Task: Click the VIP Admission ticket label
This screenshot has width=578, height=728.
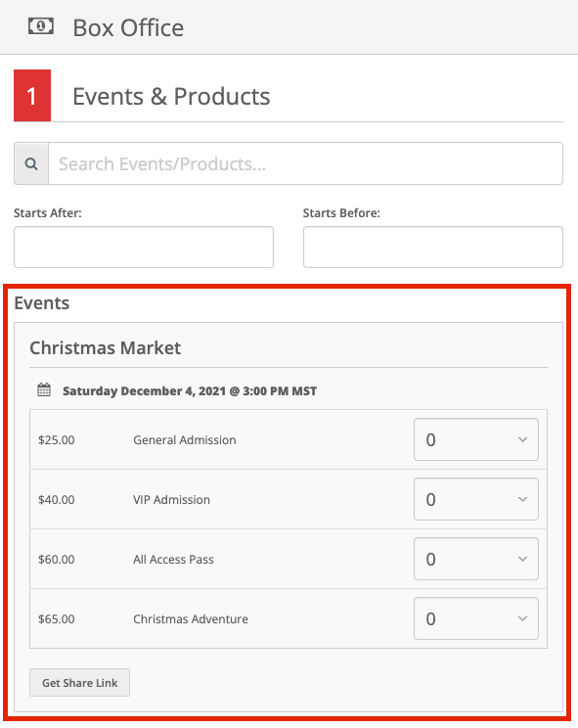Action: coord(171,500)
